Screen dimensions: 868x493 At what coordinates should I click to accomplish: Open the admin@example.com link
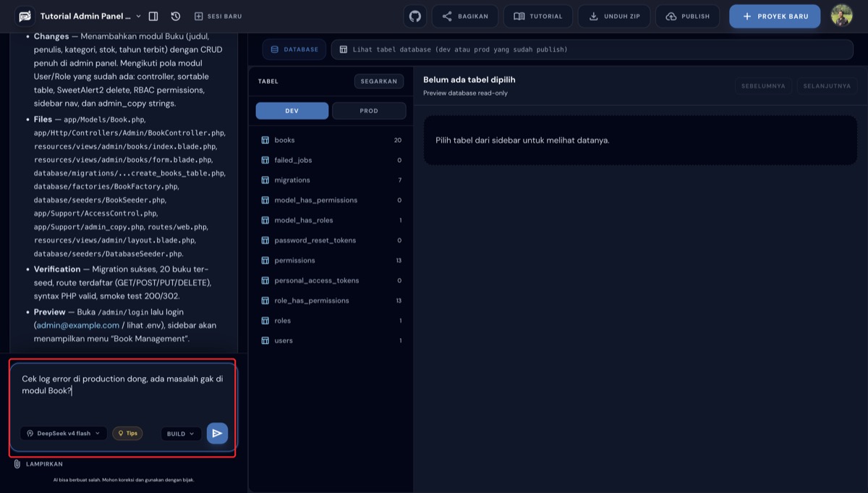(77, 325)
